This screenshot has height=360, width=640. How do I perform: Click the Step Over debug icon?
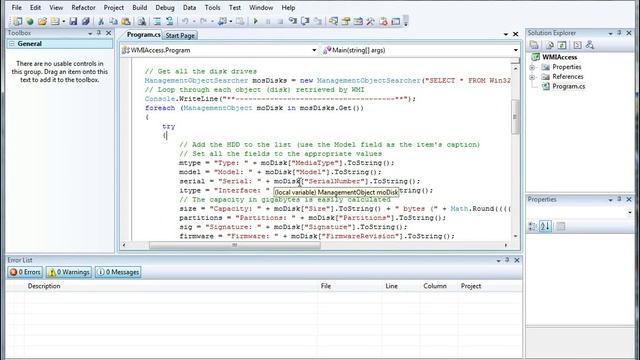(305, 21)
